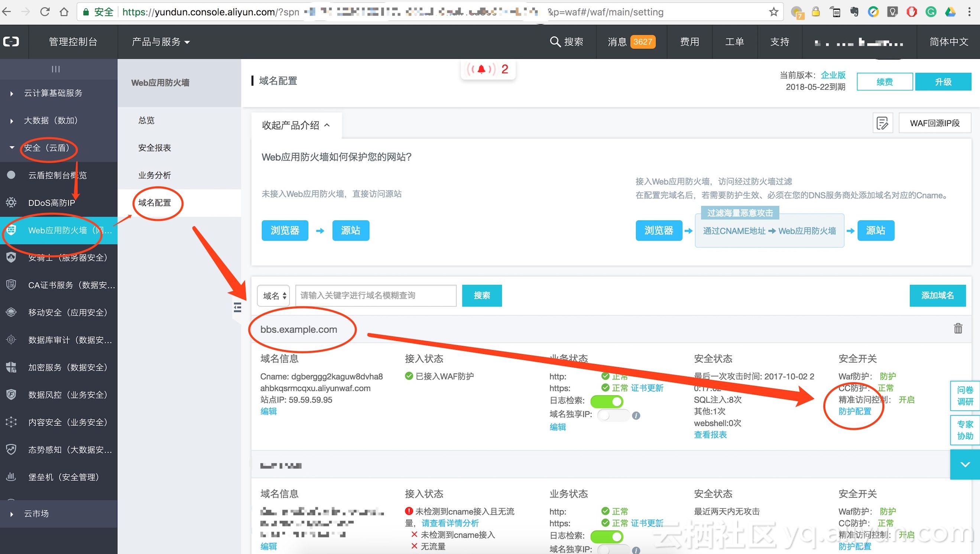980x554 pixels.
Task: Open the 域名 search type dropdown
Action: click(x=273, y=296)
